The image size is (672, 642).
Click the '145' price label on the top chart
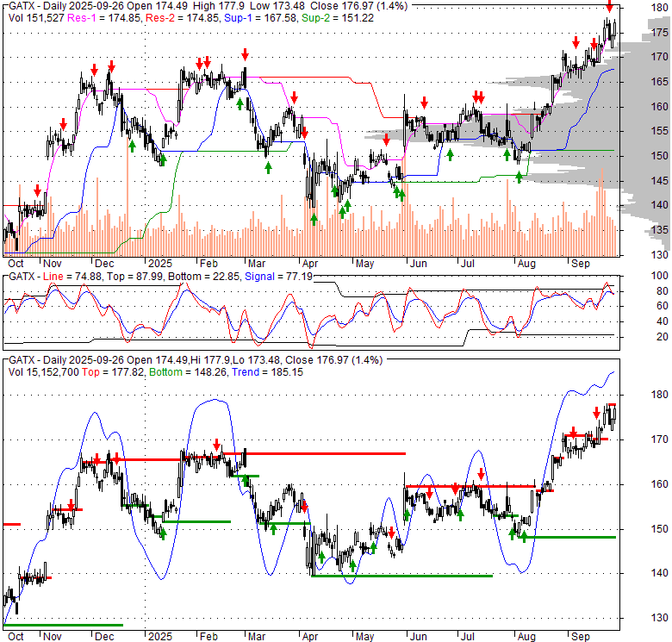[660, 181]
